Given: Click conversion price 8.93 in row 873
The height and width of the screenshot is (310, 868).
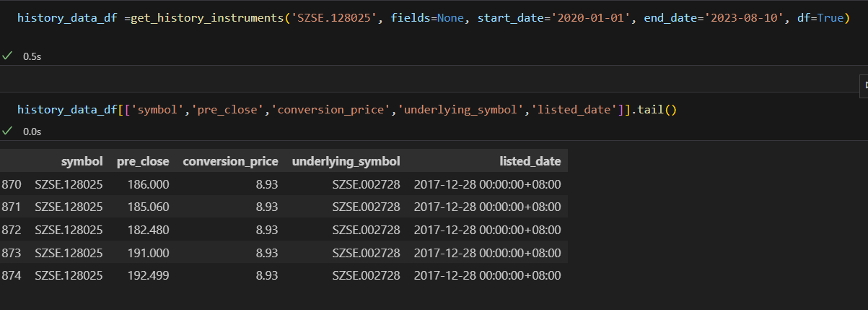Looking at the screenshot, I should coord(267,253).
